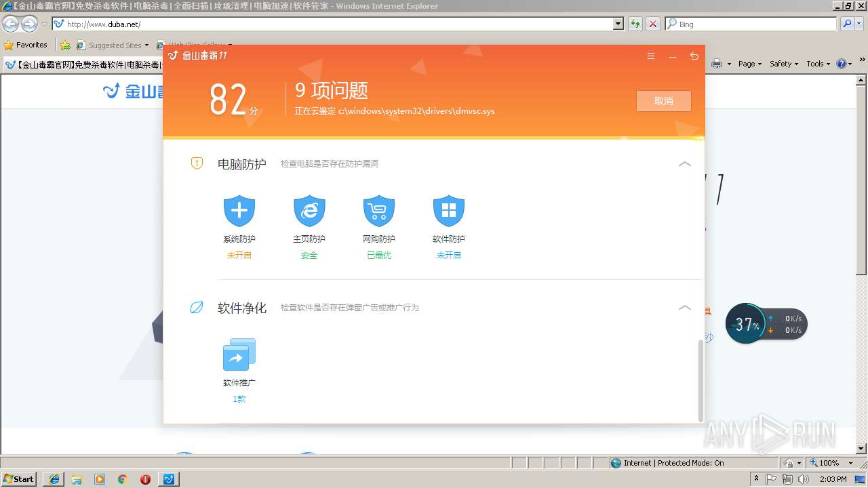The image size is (868, 488).
Task: Click the IE Print icon
Action: click(716, 64)
